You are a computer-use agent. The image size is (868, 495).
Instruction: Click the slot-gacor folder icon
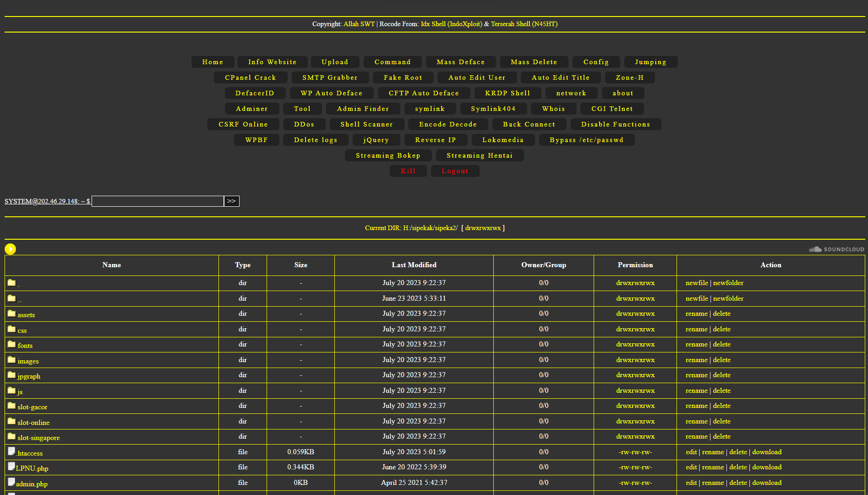11,406
